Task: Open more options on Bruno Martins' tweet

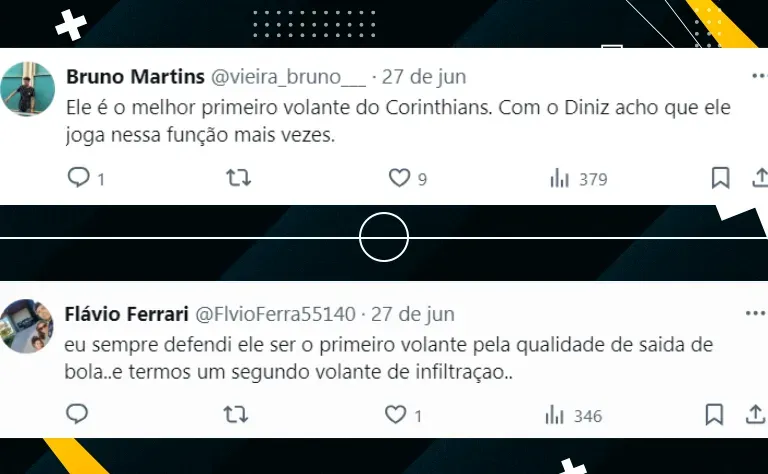Action: pyautogui.click(x=760, y=76)
